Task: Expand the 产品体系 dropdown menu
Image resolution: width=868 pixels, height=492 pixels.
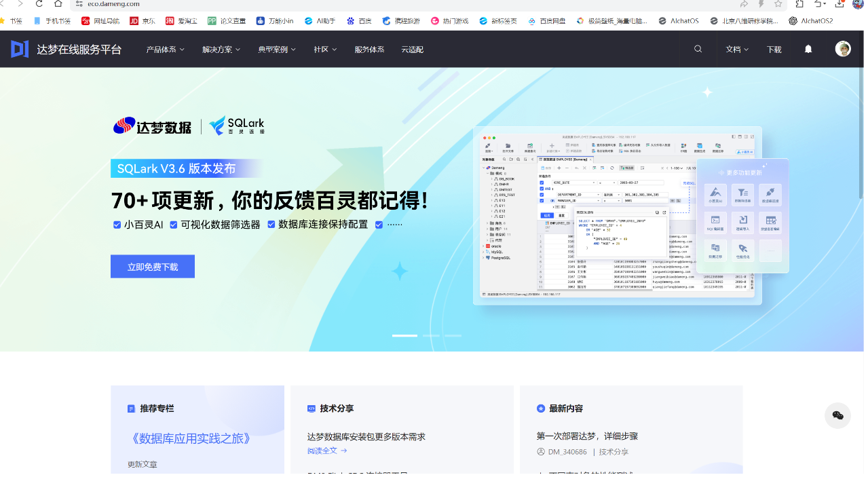Action: [x=165, y=50]
